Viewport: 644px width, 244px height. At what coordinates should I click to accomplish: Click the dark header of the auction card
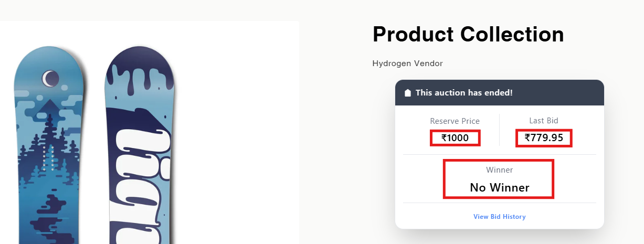(x=500, y=93)
